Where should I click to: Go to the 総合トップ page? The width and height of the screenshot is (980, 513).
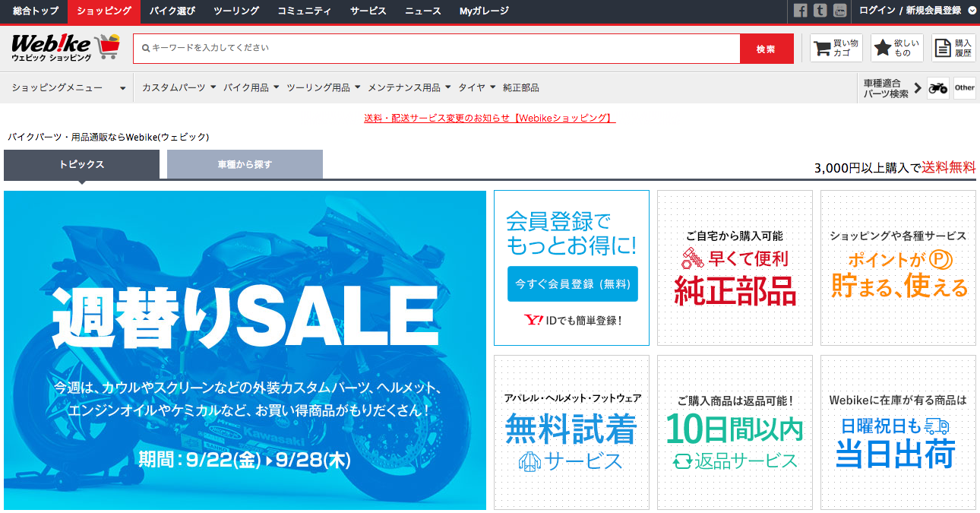click(x=33, y=11)
